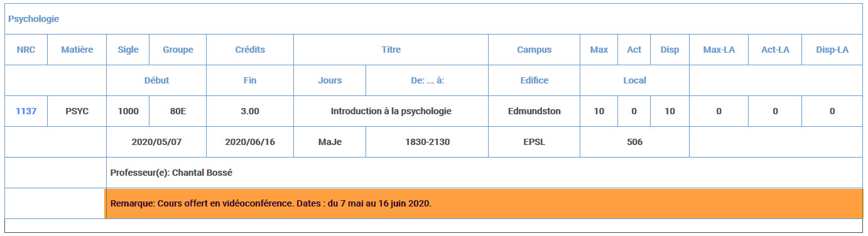868x236 pixels.
Task: Open the NRC 1137 course link
Action: (x=26, y=111)
